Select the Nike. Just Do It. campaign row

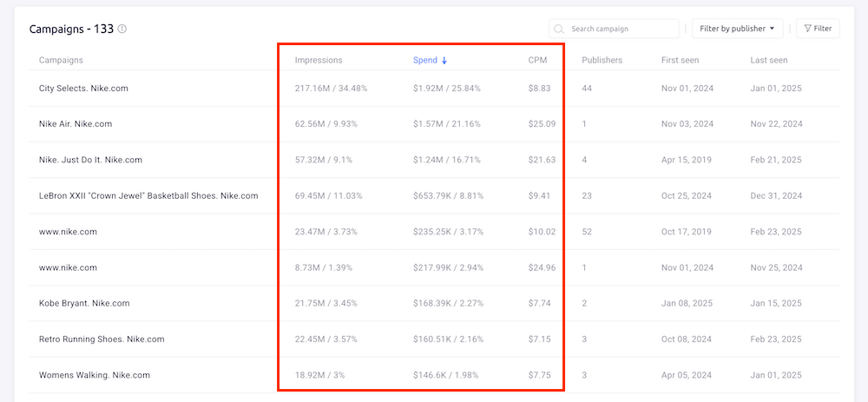pos(90,160)
